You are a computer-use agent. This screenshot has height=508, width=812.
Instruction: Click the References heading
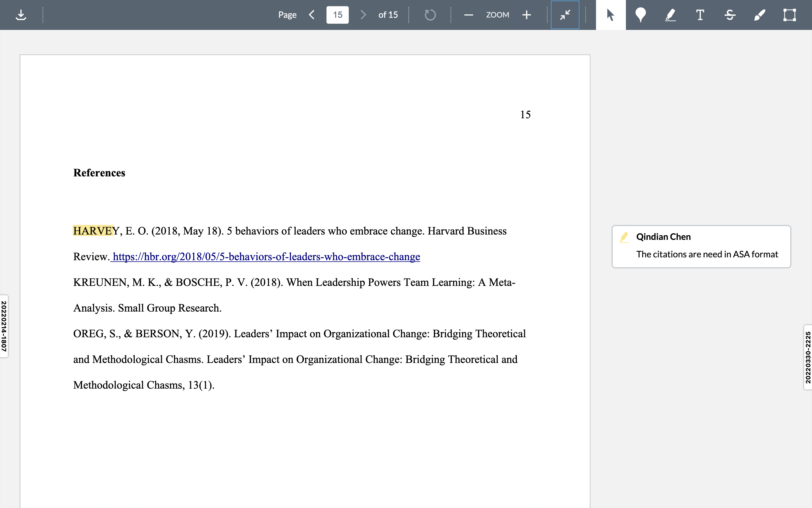pos(99,173)
